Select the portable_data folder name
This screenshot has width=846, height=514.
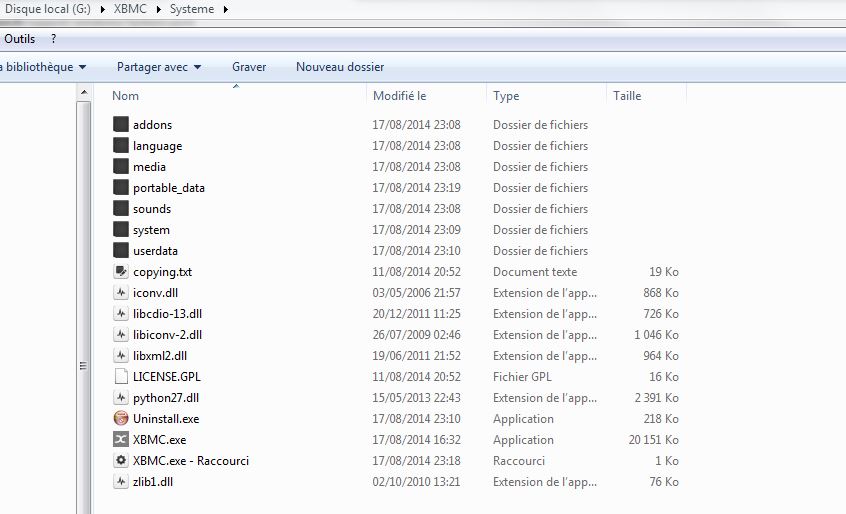(169, 188)
